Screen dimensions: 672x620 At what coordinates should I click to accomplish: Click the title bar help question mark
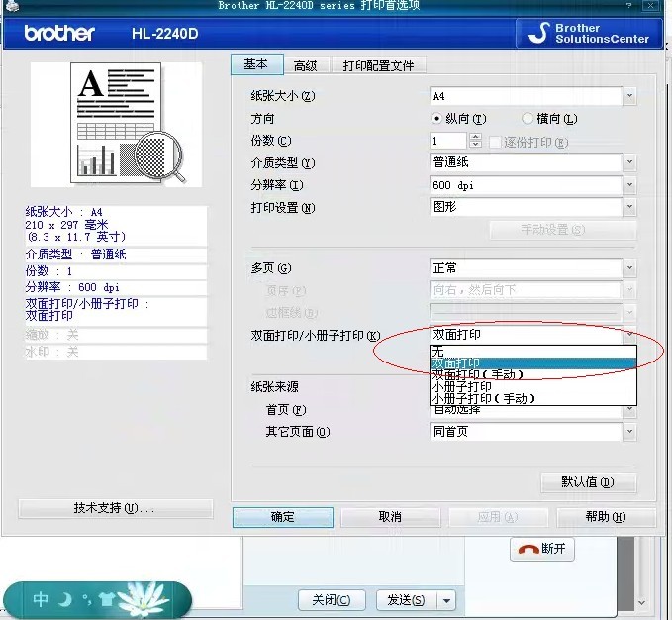click(629, 5)
